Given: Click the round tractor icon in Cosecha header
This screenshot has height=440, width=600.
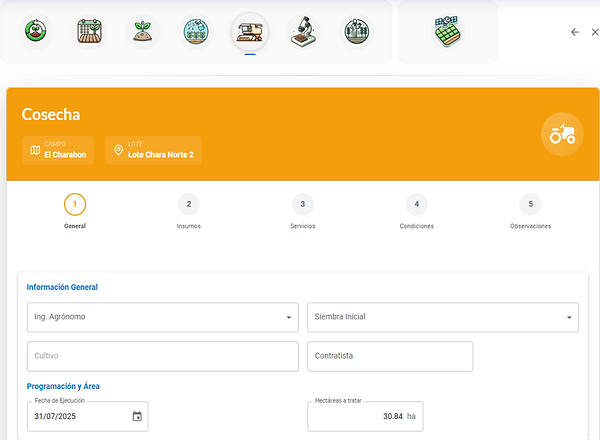Looking at the screenshot, I should point(562,134).
